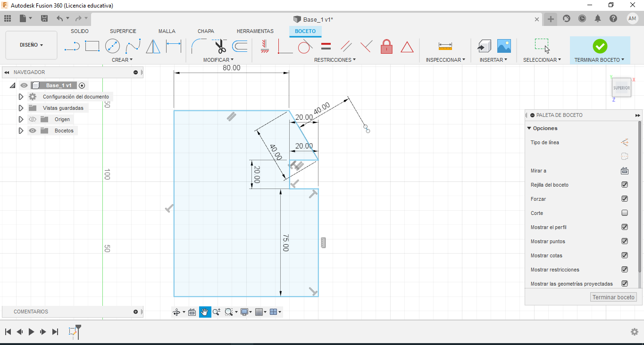644x345 pixels.
Task: Click the Measure ruler tool
Action: coord(445,46)
